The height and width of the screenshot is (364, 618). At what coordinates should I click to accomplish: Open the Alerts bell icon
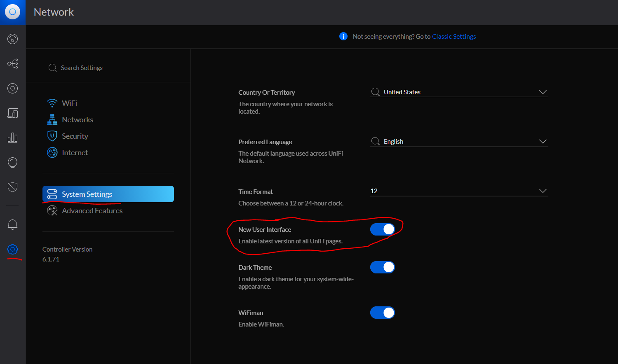pyautogui.click(x=12, y=224)
